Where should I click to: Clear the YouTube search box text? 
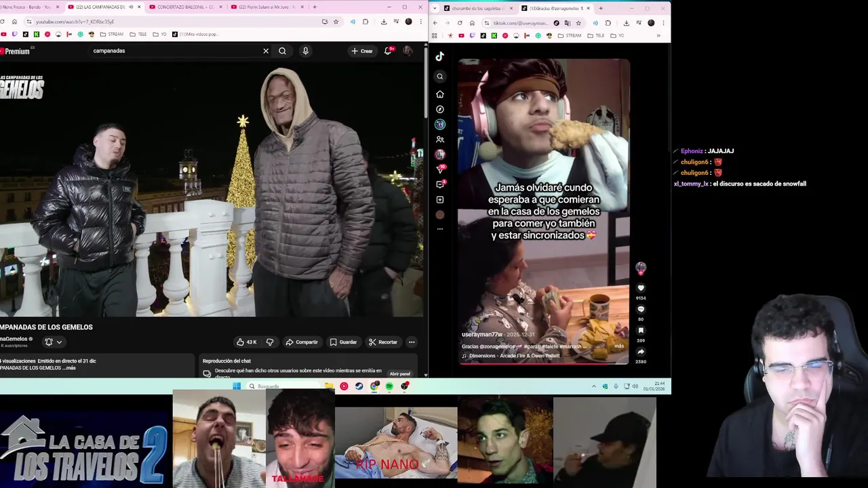[266, 51]
